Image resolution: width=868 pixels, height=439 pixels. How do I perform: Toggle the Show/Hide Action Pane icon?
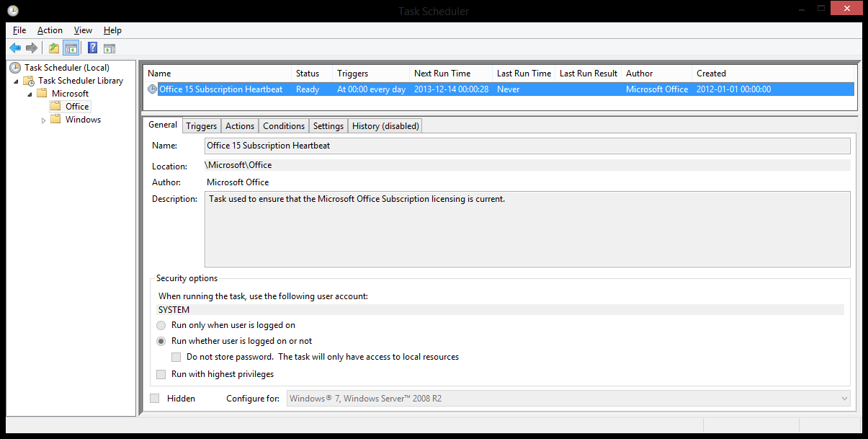(x=109, y=48)
